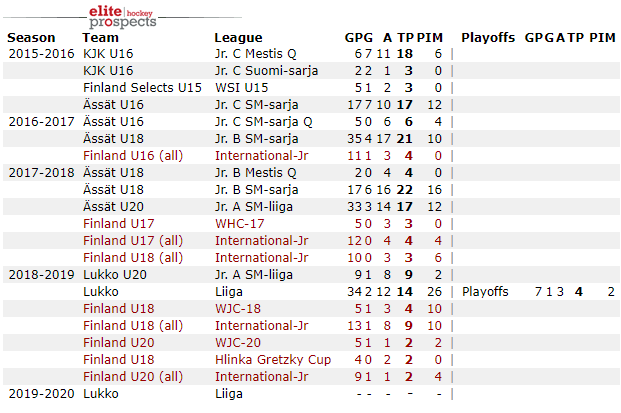Click the WJC-20 league link

pos(237,342)
